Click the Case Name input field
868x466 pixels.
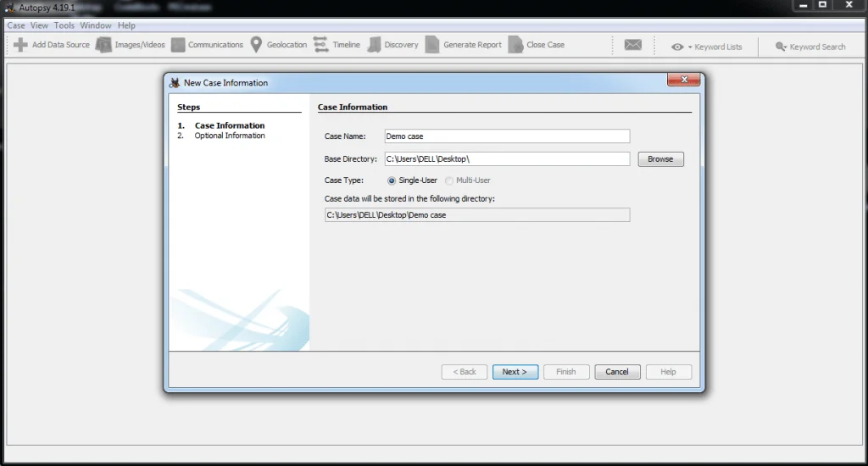coord(507,136)
